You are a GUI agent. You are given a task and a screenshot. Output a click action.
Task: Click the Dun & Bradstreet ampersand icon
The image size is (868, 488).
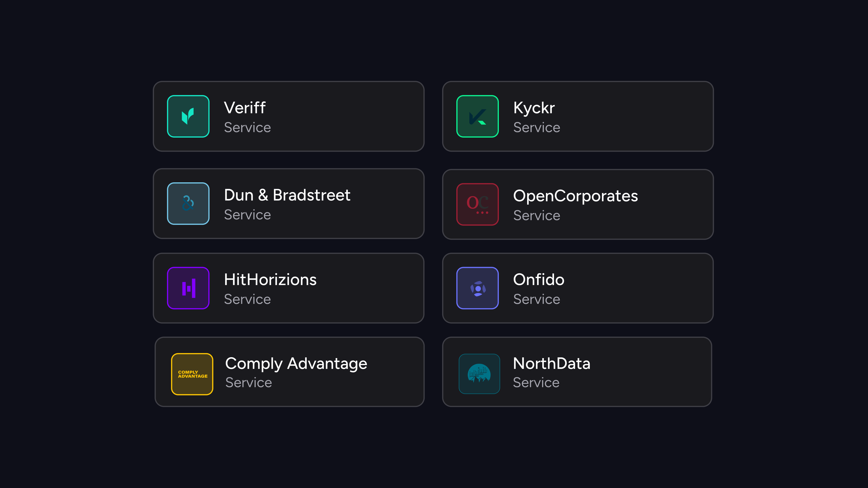[188, 203]
